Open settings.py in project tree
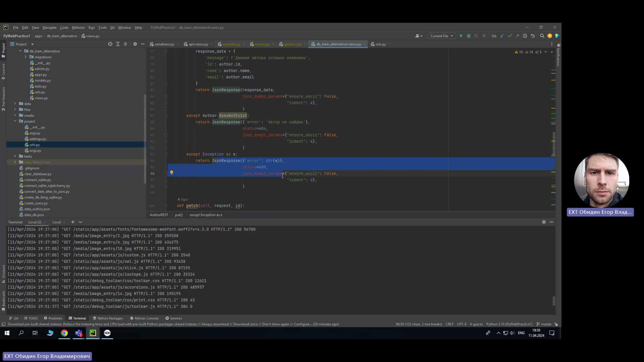The height and width of the screenshot is (362, 644). click(38, 139)
